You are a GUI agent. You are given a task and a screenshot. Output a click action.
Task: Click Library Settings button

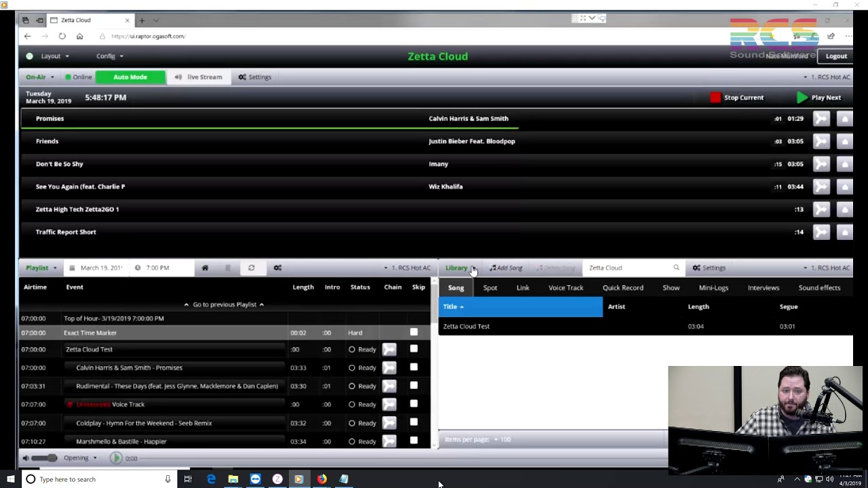click(709, 268)
